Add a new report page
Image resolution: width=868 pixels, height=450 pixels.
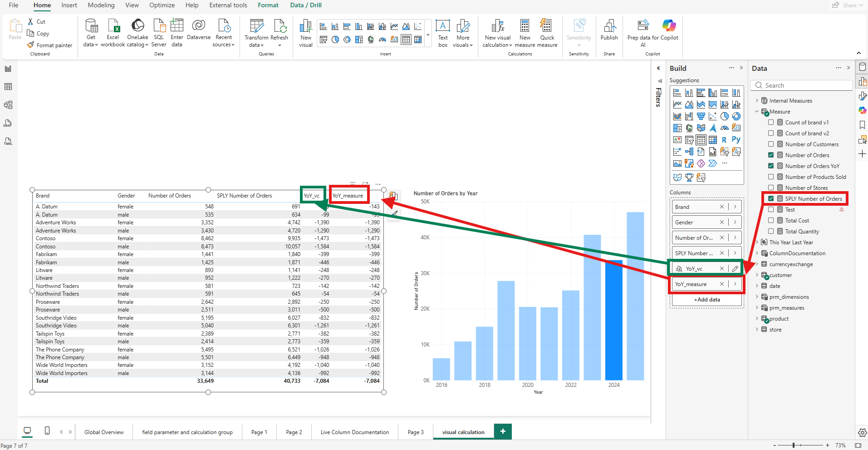[503, 431]
